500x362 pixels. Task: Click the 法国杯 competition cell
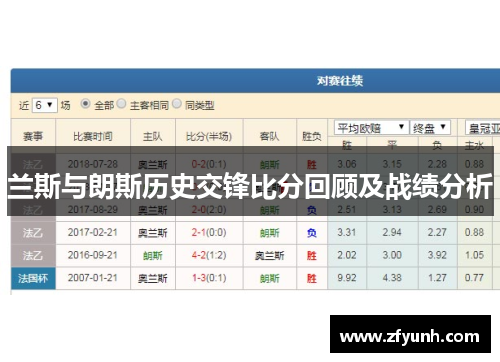(x=33, y=278)
